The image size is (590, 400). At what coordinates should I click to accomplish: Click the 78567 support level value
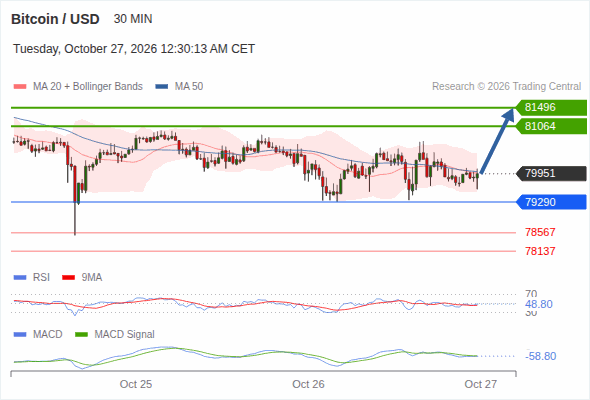540,232
